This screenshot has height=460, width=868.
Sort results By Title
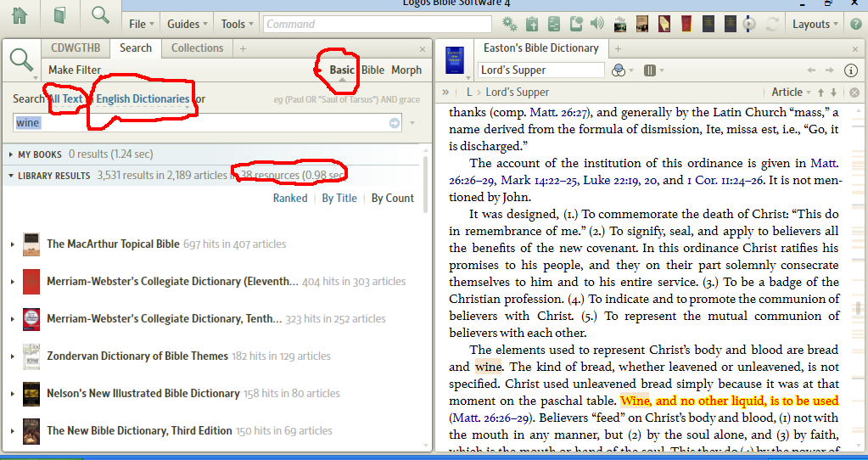coord(339,198)
